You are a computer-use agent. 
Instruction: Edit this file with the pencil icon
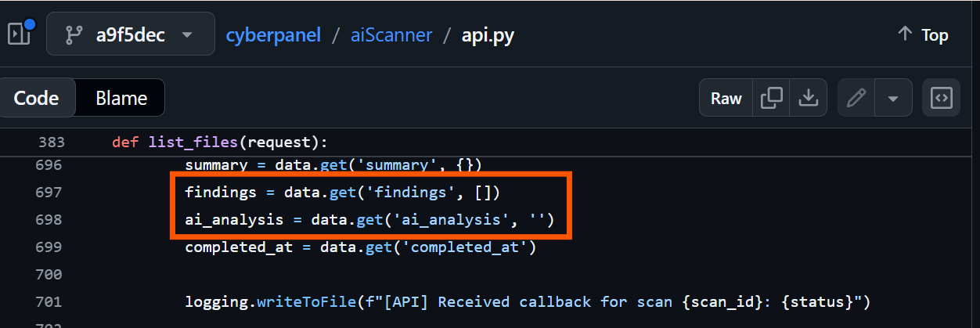click(x=856, y=98)
